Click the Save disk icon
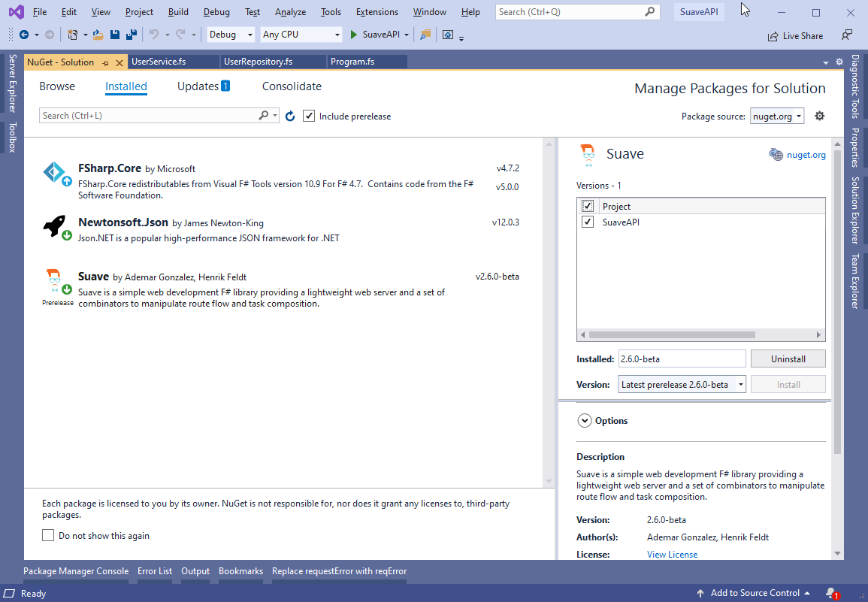This screenshot has width=868, height=602. [x=114, y=35]
